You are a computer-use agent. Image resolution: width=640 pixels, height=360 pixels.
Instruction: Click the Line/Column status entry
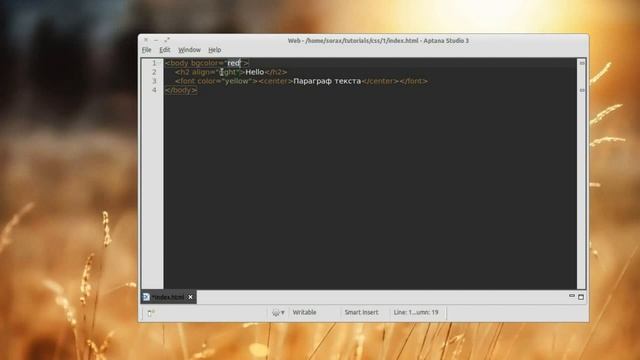(416, 312)
